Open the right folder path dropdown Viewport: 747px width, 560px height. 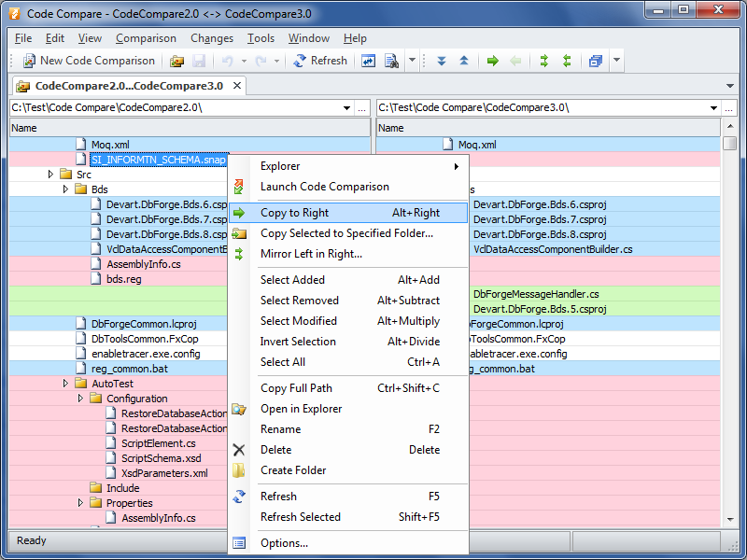coord(713,108)
